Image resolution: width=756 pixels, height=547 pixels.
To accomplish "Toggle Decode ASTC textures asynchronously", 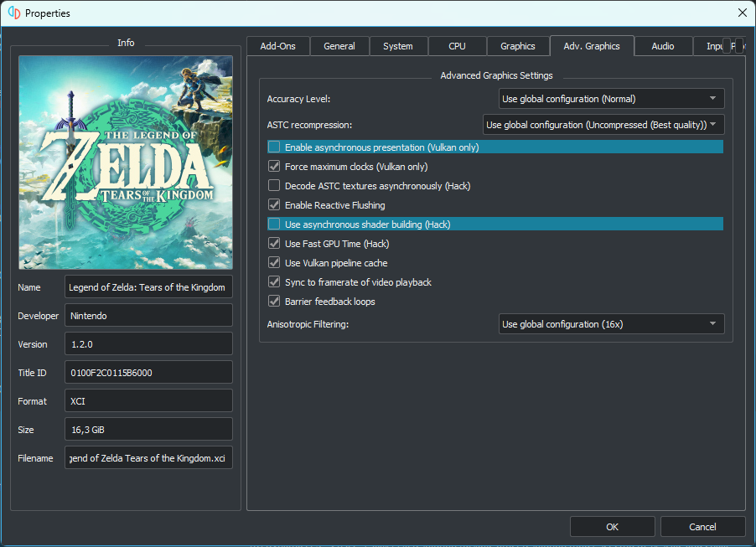I will tap(274, 186).
